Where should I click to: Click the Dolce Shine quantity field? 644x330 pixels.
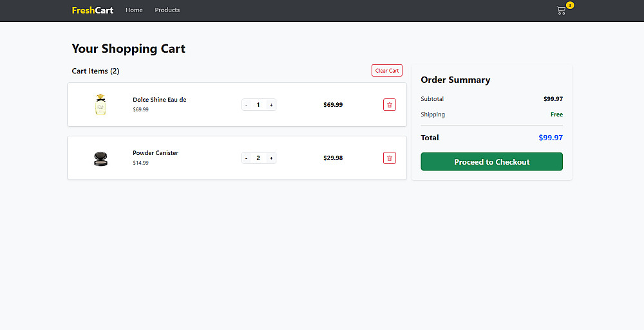coord(258,105)
